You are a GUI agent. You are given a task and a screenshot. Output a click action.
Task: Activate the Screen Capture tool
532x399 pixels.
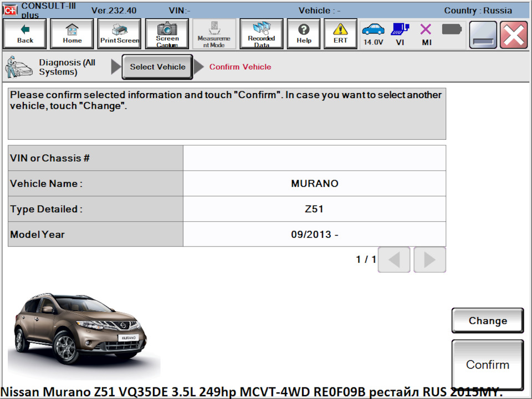pos(167,33)
